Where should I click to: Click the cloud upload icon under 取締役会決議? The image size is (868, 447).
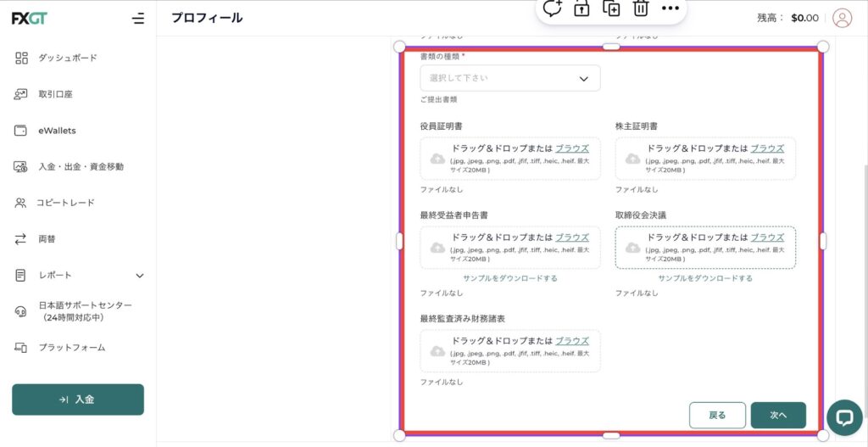click(x=632, y=248)
